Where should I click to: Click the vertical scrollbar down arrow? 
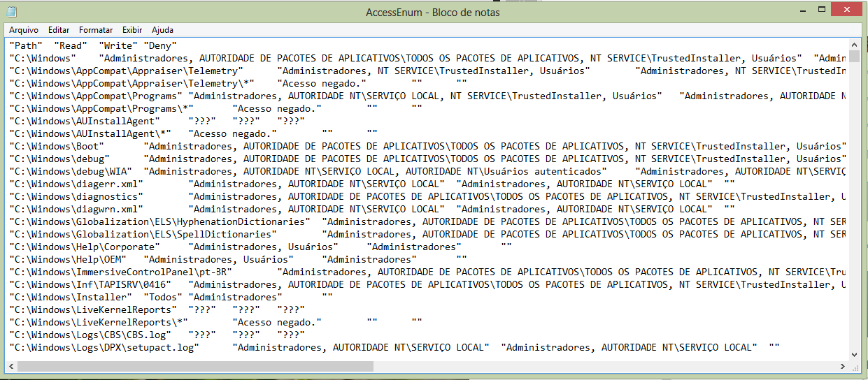pyautogui.click(x=855, y=354)
